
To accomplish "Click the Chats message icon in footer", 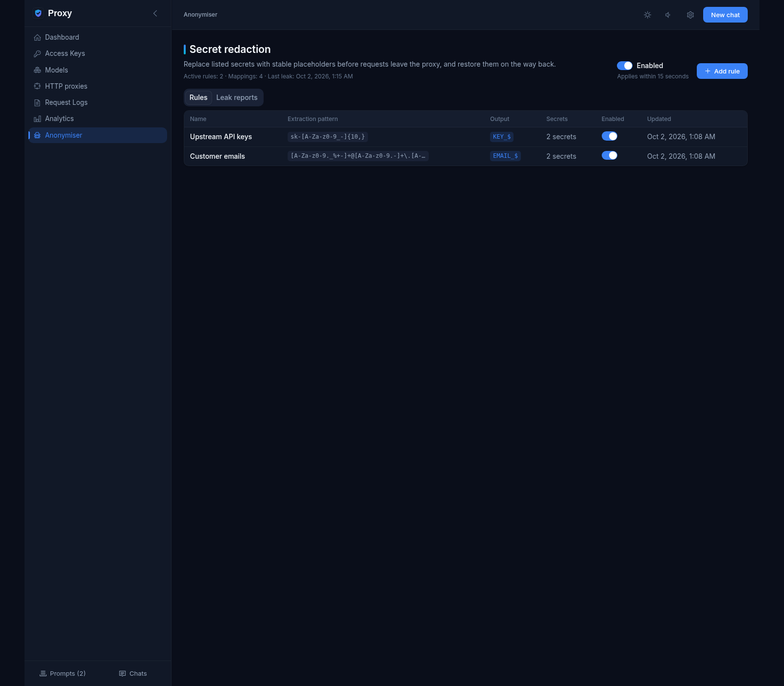I will (x=122, y=673).
